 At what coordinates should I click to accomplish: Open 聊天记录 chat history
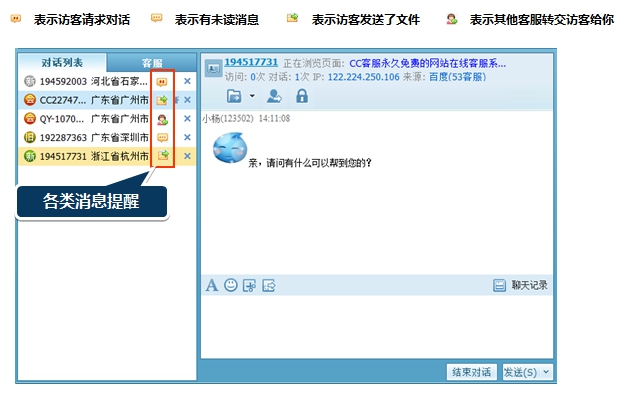coord(529,285)
